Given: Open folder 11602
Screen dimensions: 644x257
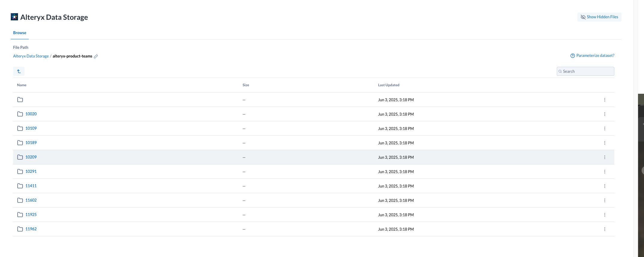Looking at the screenshot, I should pos(31,200).
